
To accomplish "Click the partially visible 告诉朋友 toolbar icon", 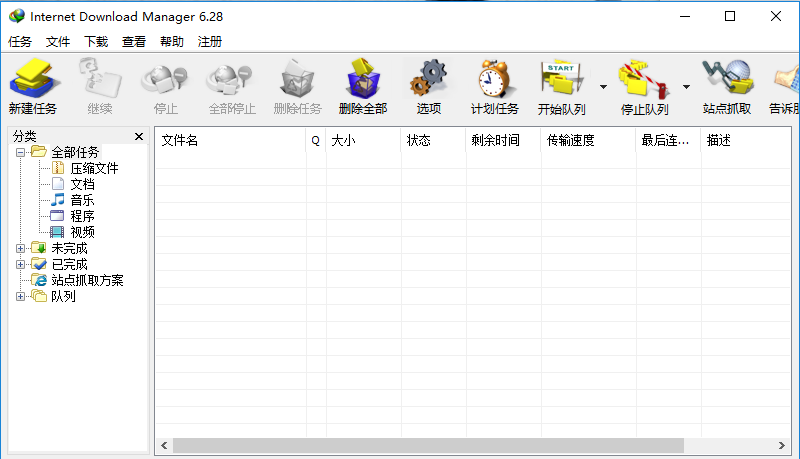I will click(x=784, y=86).
